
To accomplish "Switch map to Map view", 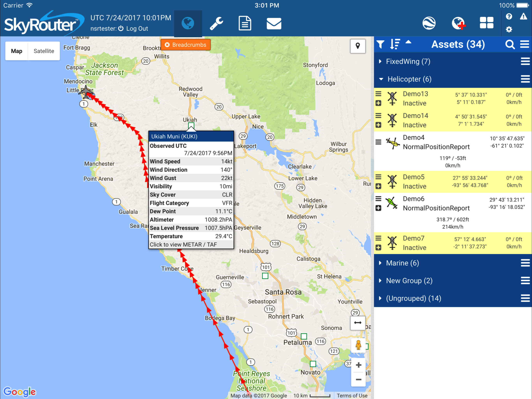I will click(x=17, y=51).
